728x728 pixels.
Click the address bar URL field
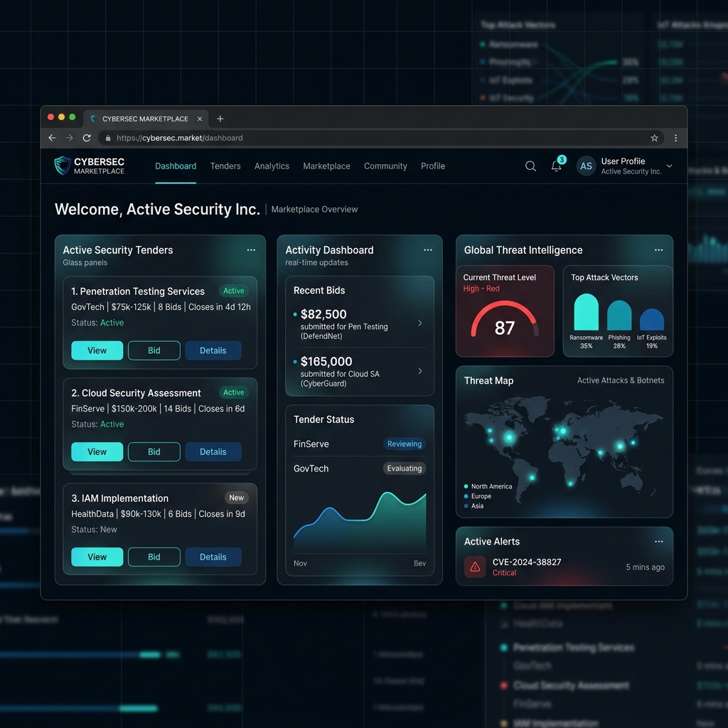click(x=381, y=138)
